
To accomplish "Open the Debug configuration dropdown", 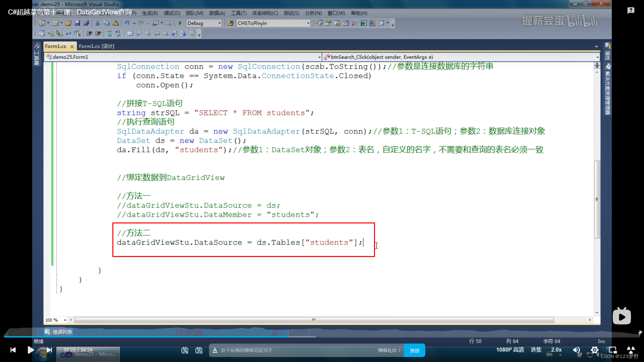I will [204, 23].
